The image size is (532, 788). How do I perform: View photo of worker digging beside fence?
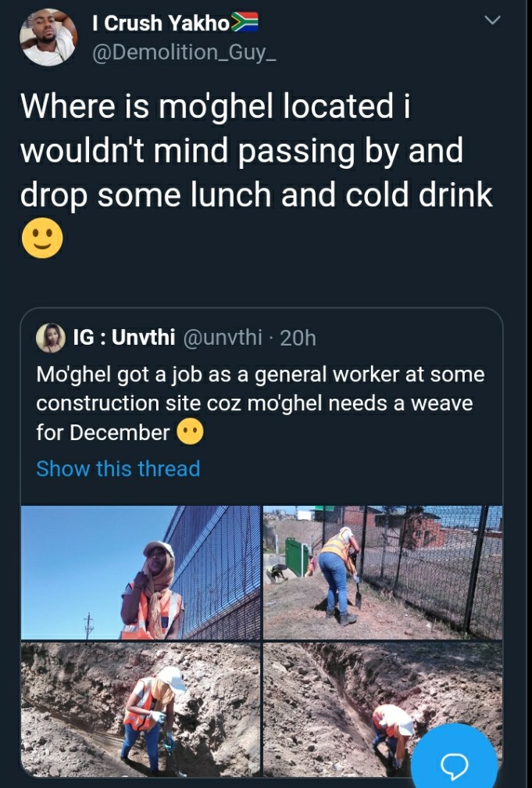(383, 572)
